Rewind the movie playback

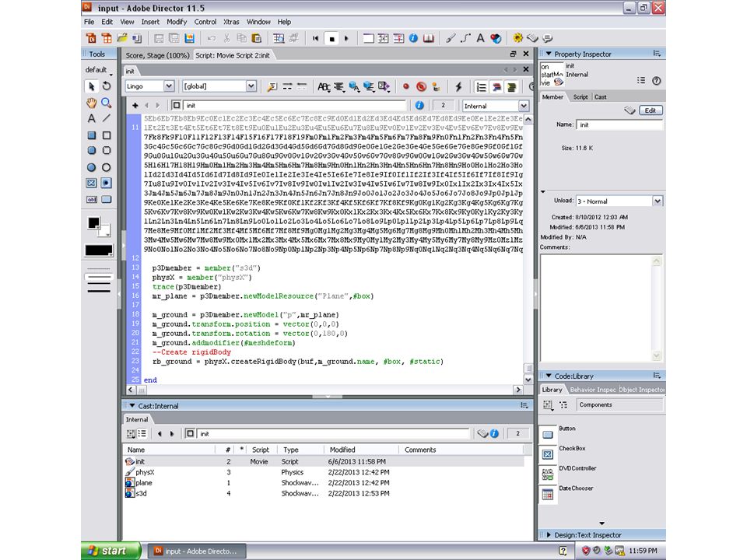(x=315, y=38)
